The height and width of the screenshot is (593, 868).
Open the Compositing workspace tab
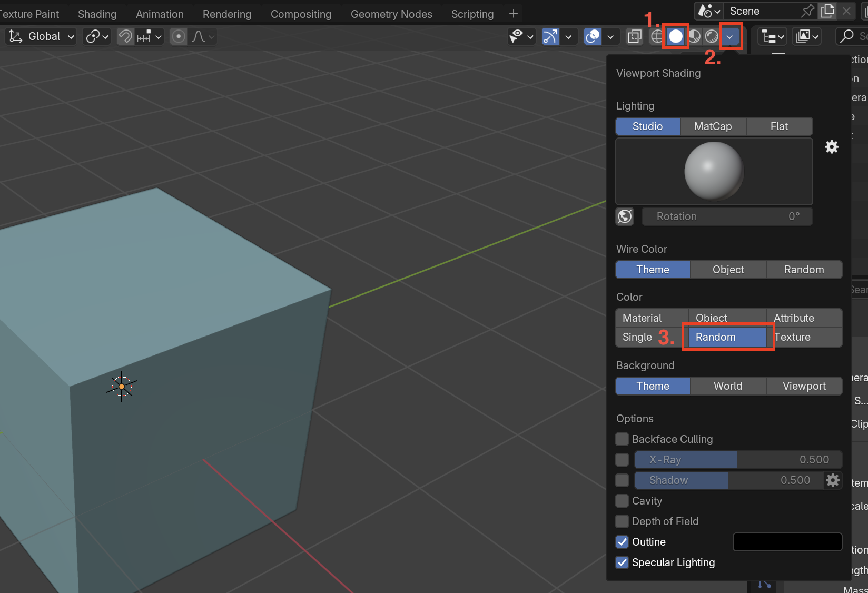click(301, 14)
